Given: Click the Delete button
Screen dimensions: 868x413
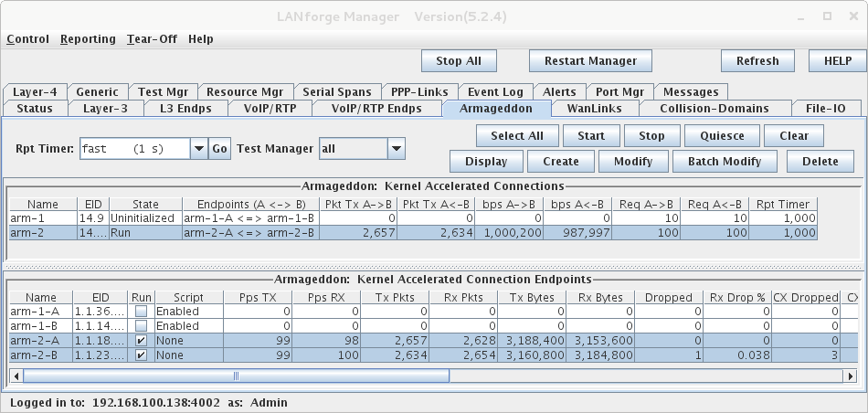Looking at the screenshot, I should (x=820, y=162).
